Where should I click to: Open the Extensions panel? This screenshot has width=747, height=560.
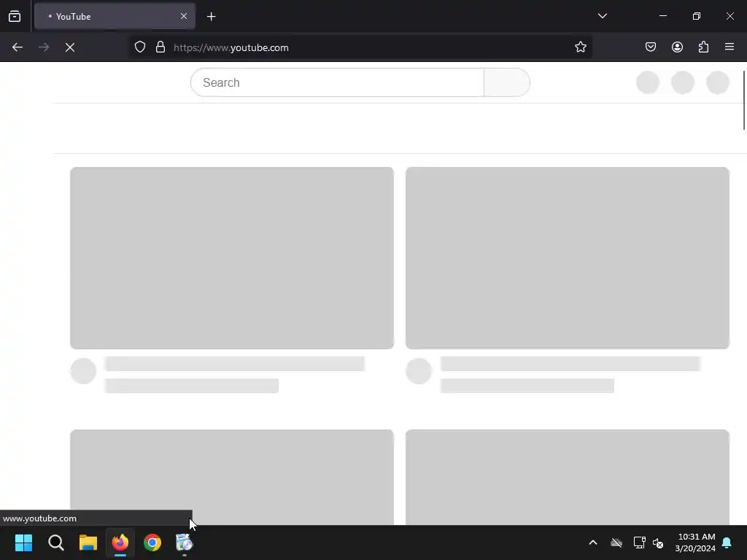703,47
